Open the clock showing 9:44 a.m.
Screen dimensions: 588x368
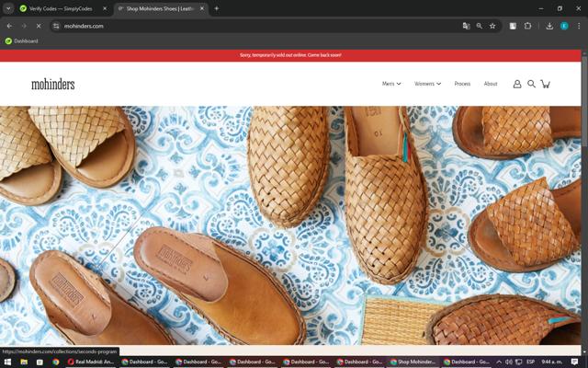[551, 362]
